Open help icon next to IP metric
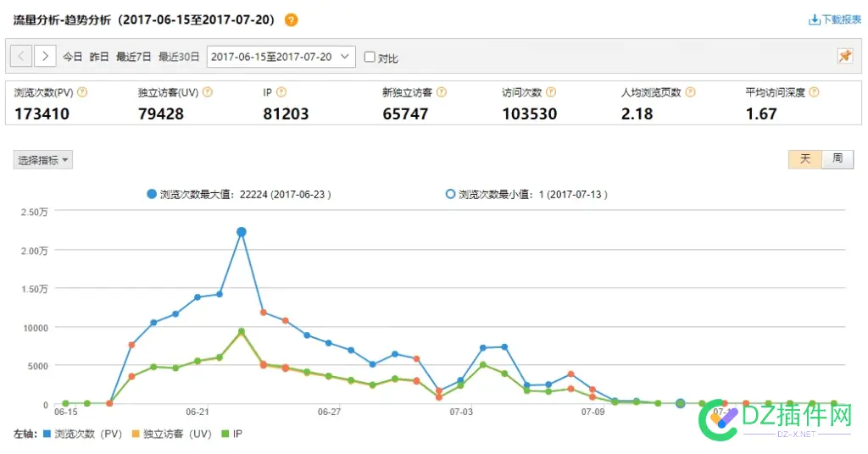868x454 pixels. pos(281,92)
